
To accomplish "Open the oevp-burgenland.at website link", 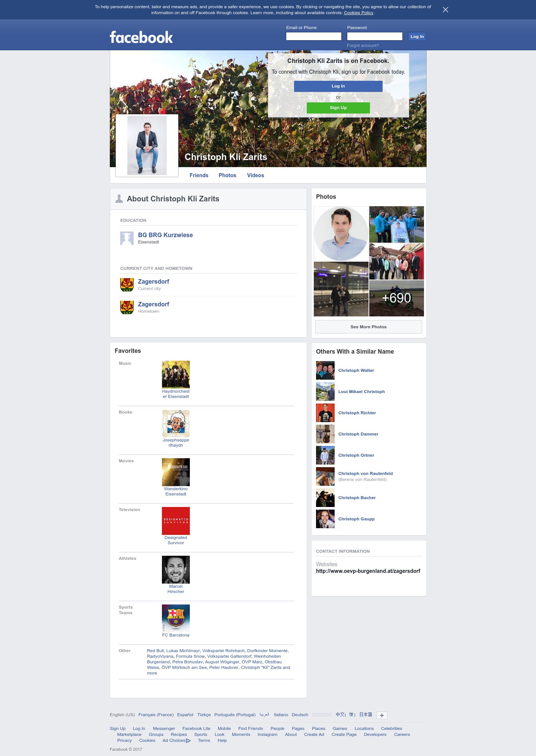I will point(368,571).
